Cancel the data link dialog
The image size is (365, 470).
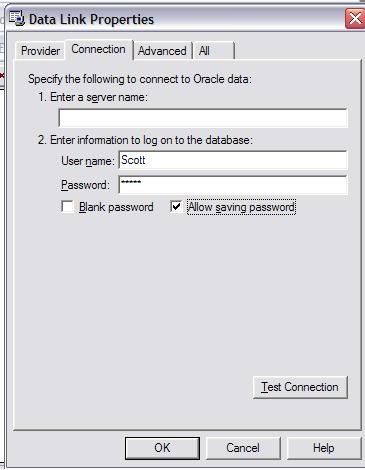tap(243, 448)
